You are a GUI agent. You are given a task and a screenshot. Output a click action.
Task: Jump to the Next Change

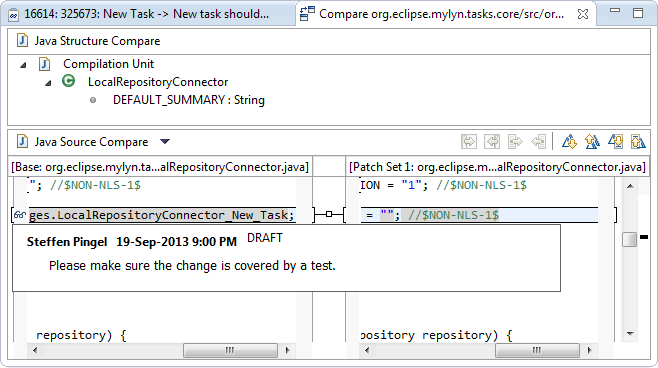(615, 142)
